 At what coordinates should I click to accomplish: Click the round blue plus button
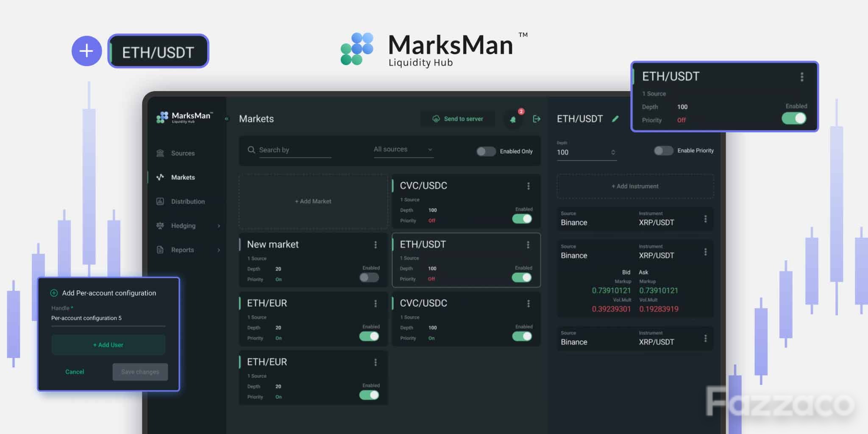pyautogui.click(x=86, y=51)
